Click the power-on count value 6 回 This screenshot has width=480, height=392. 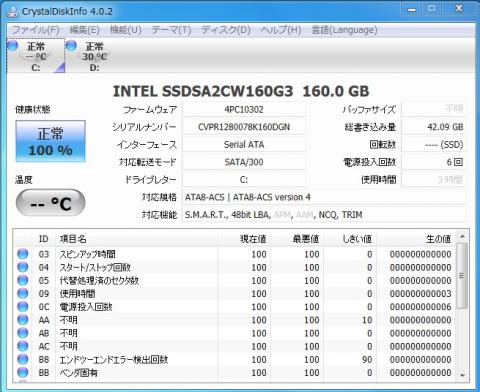click(433, 162)
